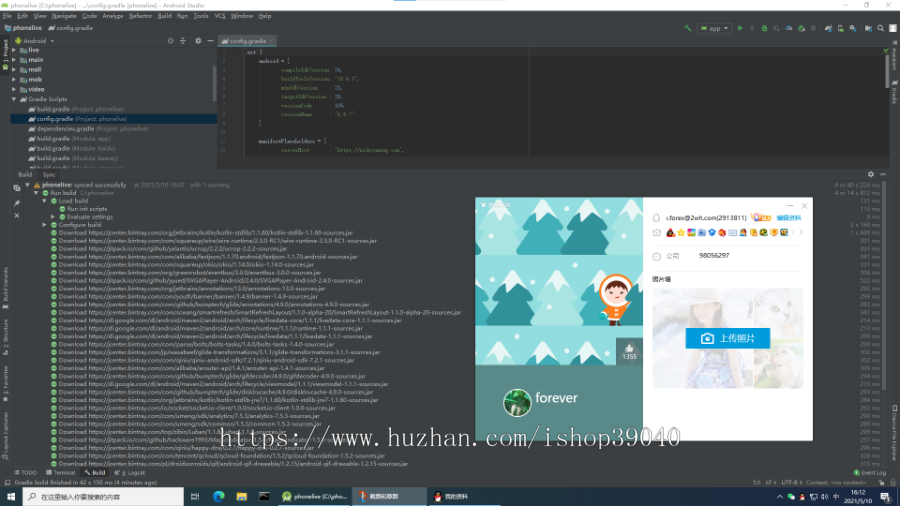This screenshot has width=900, height=506.
Task: Open the Refactor menu
Action: point(140,16)
